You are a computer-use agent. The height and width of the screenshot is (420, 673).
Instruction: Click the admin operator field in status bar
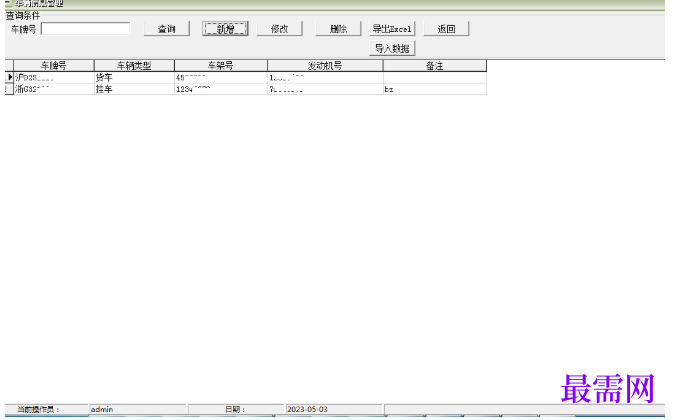tap(138, 409)
